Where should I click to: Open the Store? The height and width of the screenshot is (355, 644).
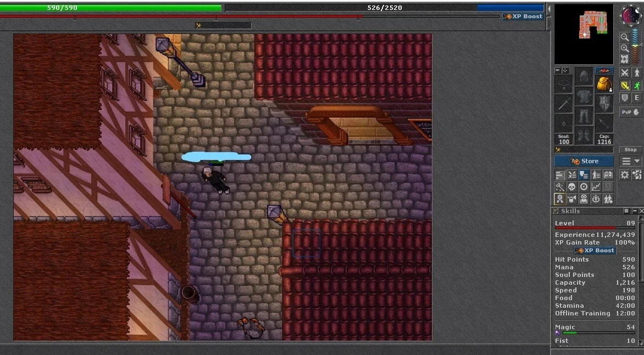click(x=584, y=161)
